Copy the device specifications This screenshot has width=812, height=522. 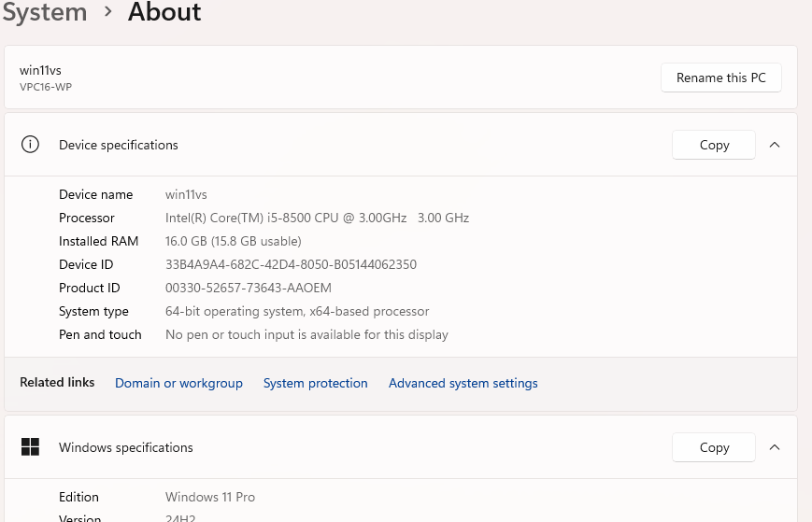point(714,145)
